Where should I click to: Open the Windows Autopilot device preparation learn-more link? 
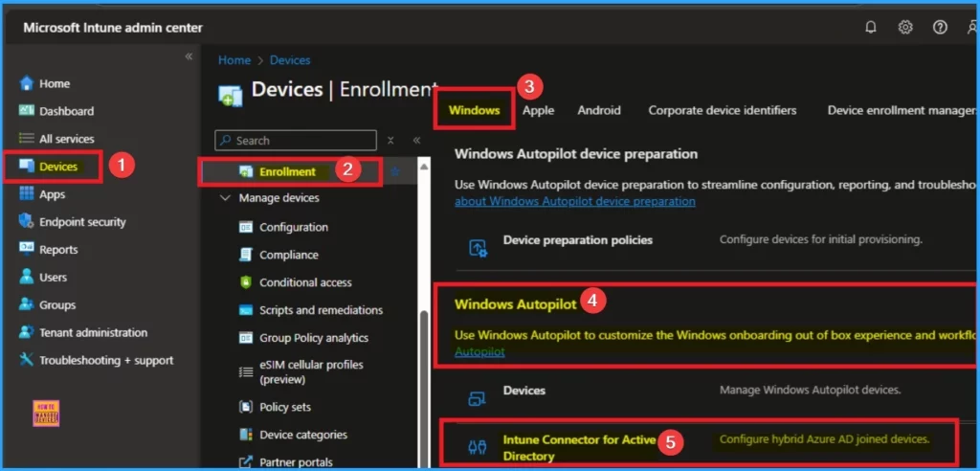pos(574,201)
